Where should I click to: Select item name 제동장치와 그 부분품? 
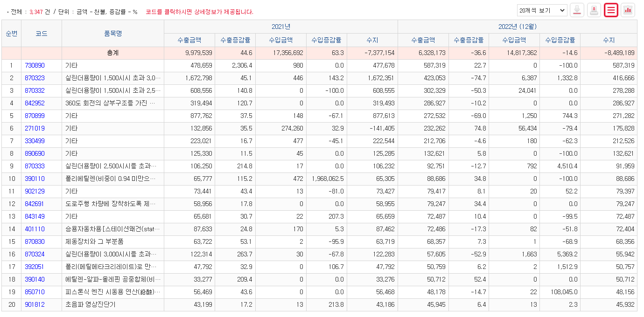pos(95,242)
